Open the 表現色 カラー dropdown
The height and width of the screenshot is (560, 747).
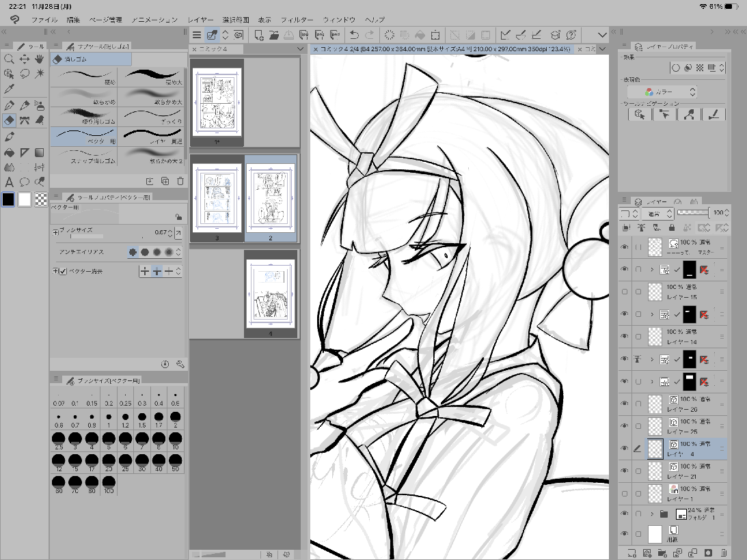tap(662, 92)
